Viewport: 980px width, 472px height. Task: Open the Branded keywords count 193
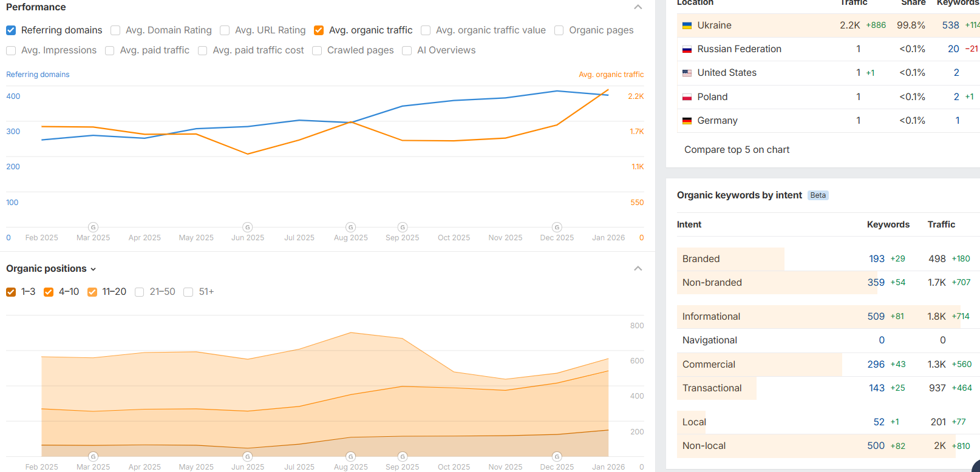[x=876, y=259]
